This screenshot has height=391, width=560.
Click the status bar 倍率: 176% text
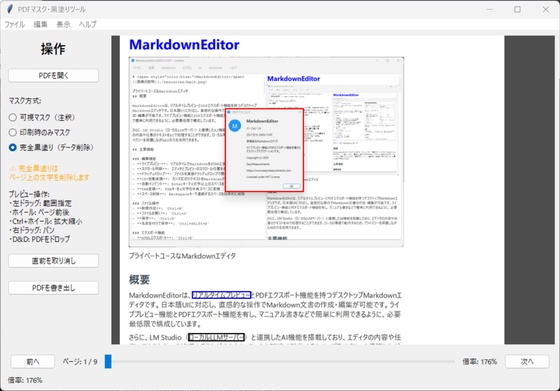pos(25,381)
